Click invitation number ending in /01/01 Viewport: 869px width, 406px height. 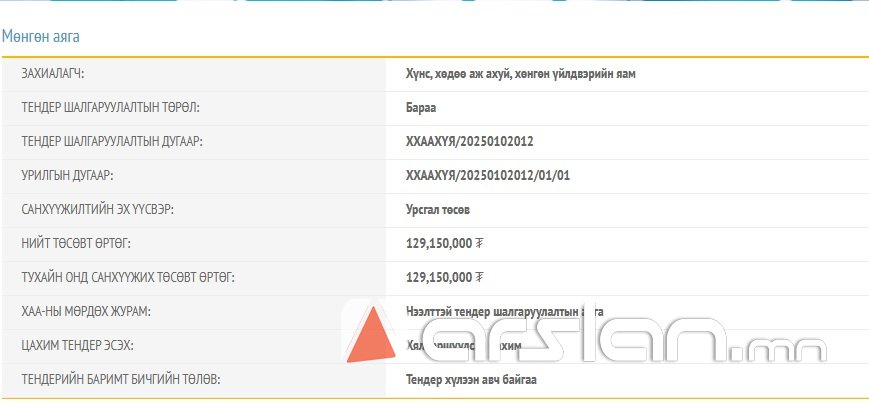[488, 176]
